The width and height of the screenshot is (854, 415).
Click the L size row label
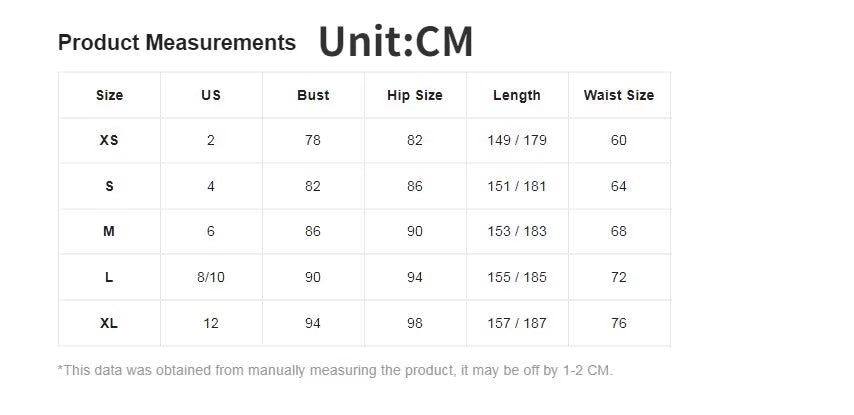[109, 277]
